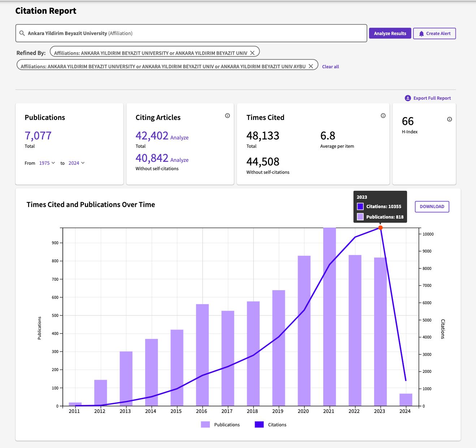Click the Clear all link
Viewport: 476px width, 448px height.
tap(330, 67)
